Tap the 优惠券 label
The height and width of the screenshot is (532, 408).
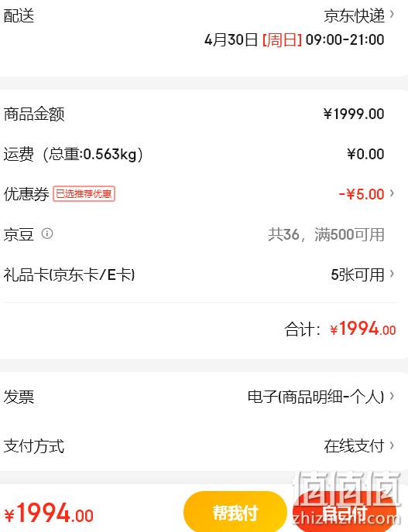(x=26, y=194)
